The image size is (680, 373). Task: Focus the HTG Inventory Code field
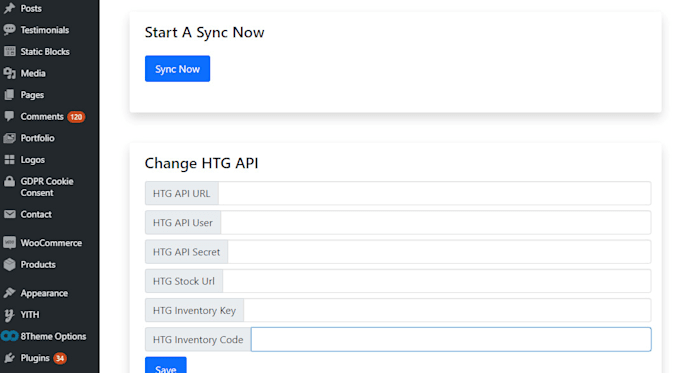coord(451,339)
